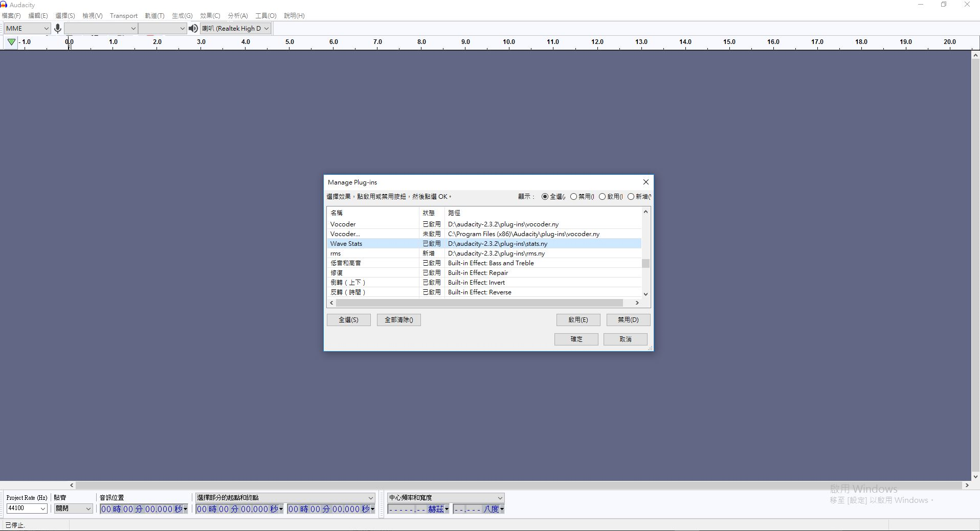Screen dimensions: 980x531
Task: Select the 禁用 disabled filter radio button
Action: click(x=573, y=197)
